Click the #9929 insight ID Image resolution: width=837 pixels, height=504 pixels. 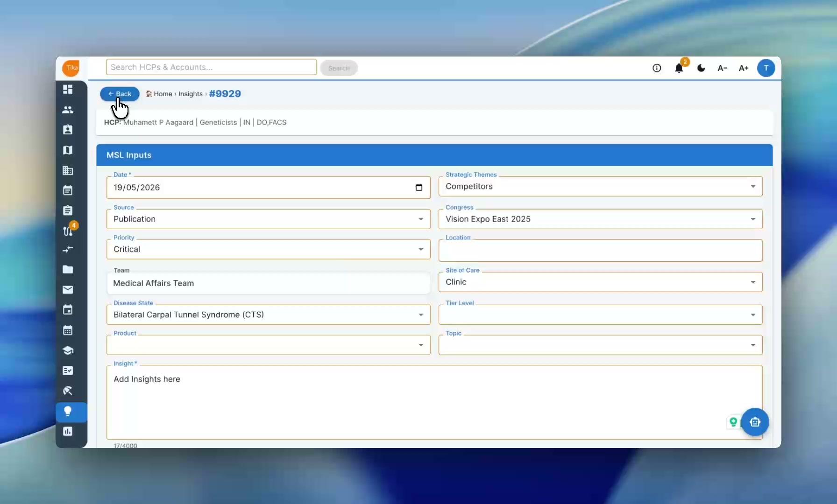[225, 94]
